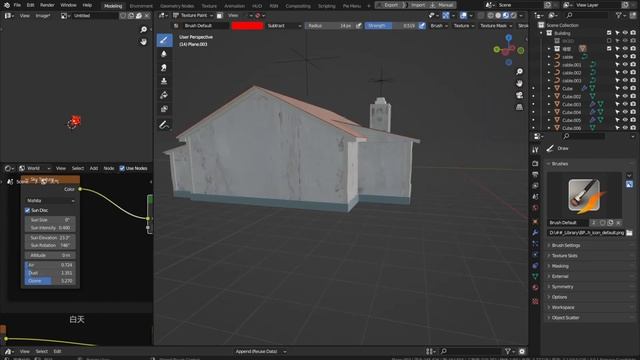Image resolution: width=640 pixels, height=360 pixels.
Task: Click the viewport zoom magnifier icon
Action: point(519,72)
